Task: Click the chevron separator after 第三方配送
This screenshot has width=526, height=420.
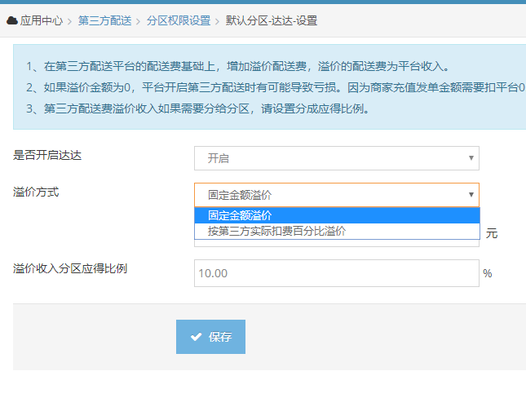Action: click(x=139, y=20)
